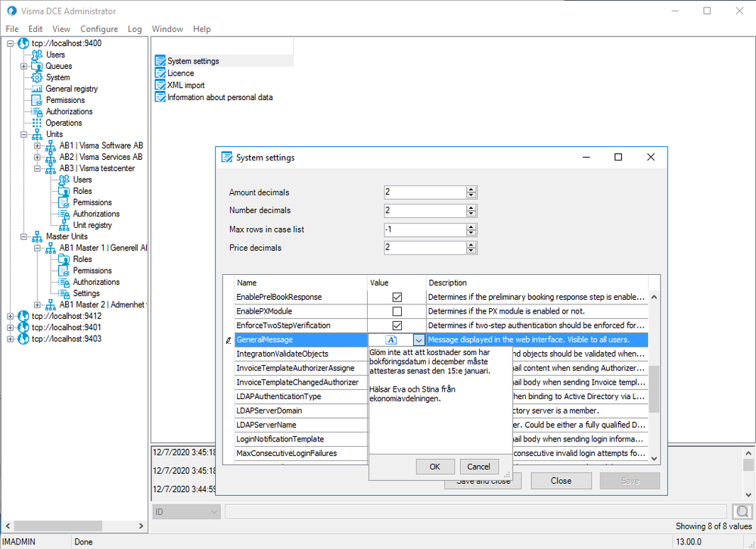Click the Max rows in case list field

click(x=425, y=229)
